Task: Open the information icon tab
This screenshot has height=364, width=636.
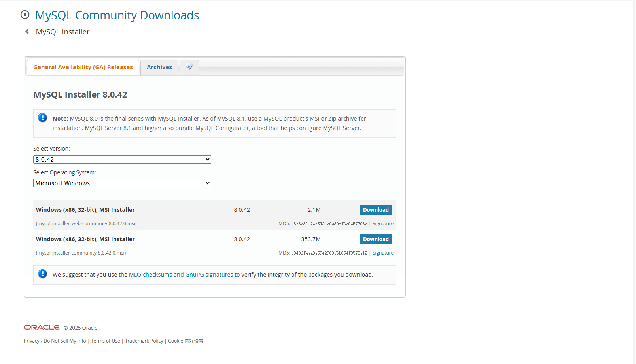Action: click(x=189, y=67)
